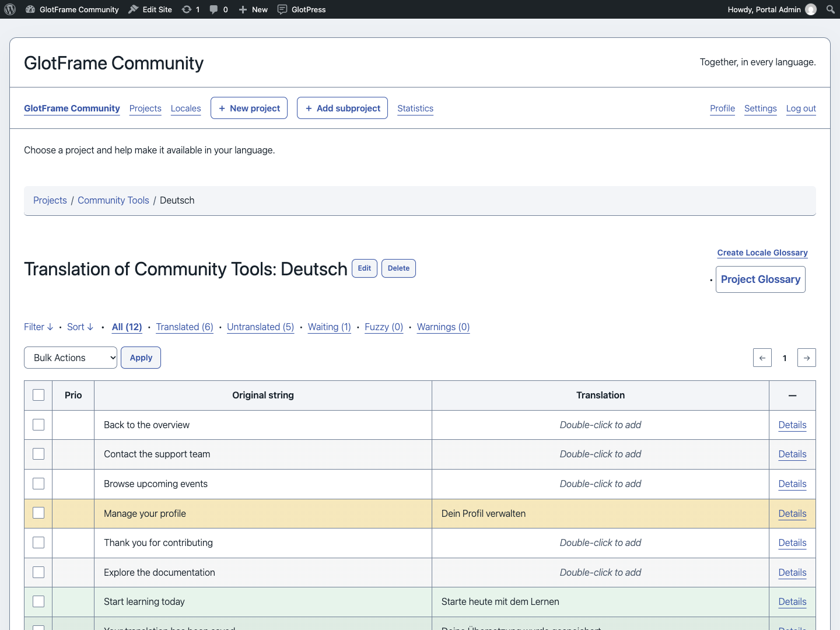Image resolution: width=840 pixels, height=630 pixels.
Task: Open the Locales page
Action: (x=185, y=108)
